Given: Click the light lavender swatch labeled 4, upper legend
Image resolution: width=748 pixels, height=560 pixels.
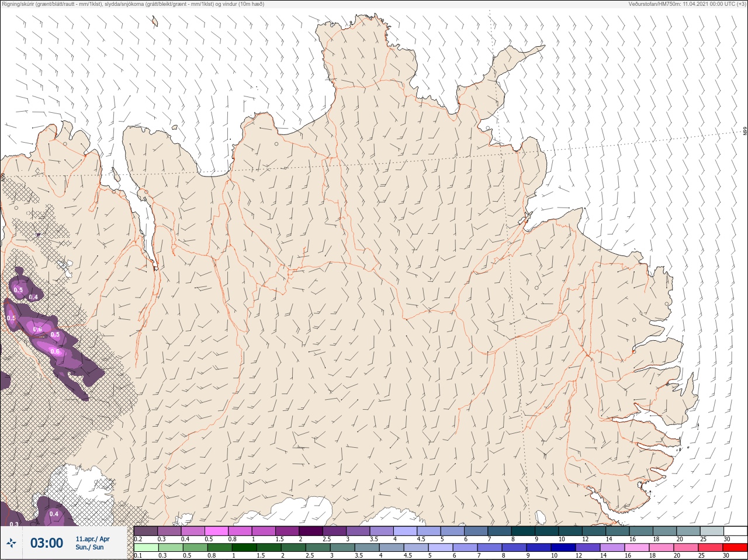Looking at the screenshot, I should [x=405, y=531].
